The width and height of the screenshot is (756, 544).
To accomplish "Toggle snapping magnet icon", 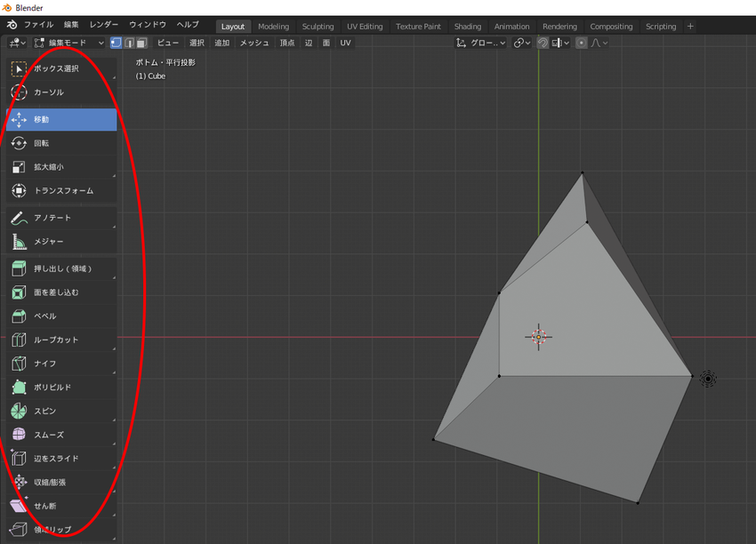I will pos(543,43).
